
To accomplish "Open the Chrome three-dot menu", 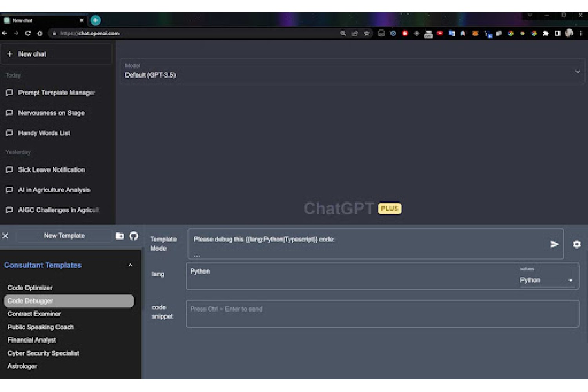I will point(581,33).
